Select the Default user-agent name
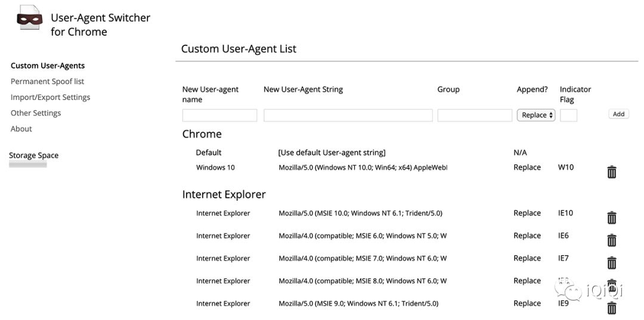Image resolution: width=644 pixels, height=320 pixels. tap(209, 153)
